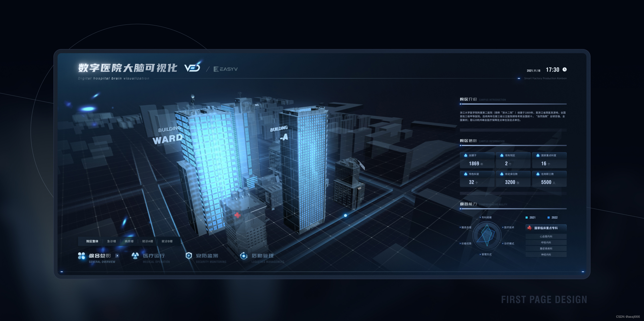Click the VED logo in the header

[x=192, y=67]
